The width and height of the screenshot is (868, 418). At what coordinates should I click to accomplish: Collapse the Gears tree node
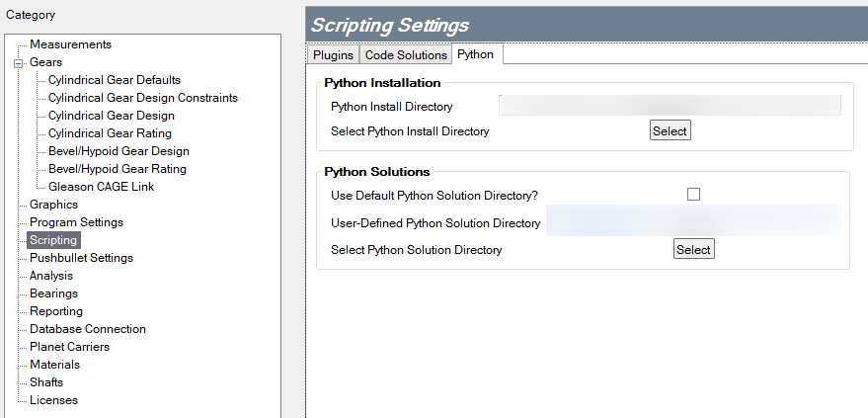click(18, 62)
